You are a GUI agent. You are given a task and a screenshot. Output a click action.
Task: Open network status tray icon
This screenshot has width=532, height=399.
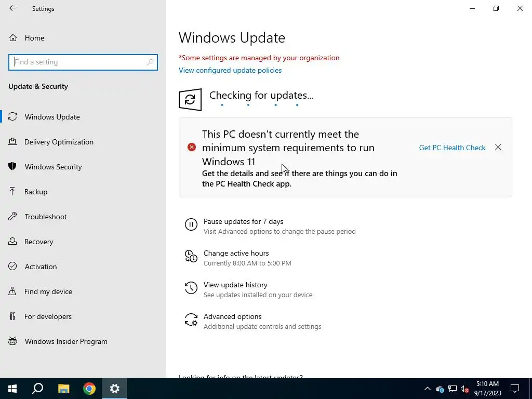(453, 389)
